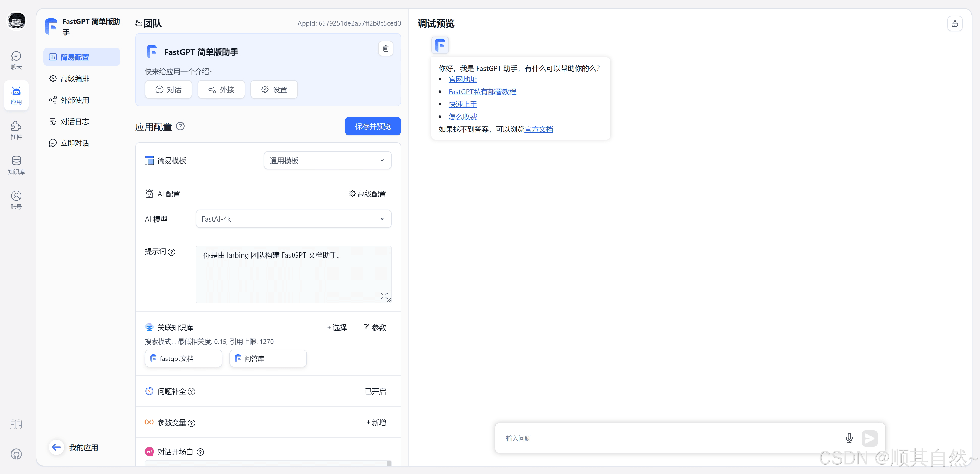Click the send message arrow icon

pos(869,438)
